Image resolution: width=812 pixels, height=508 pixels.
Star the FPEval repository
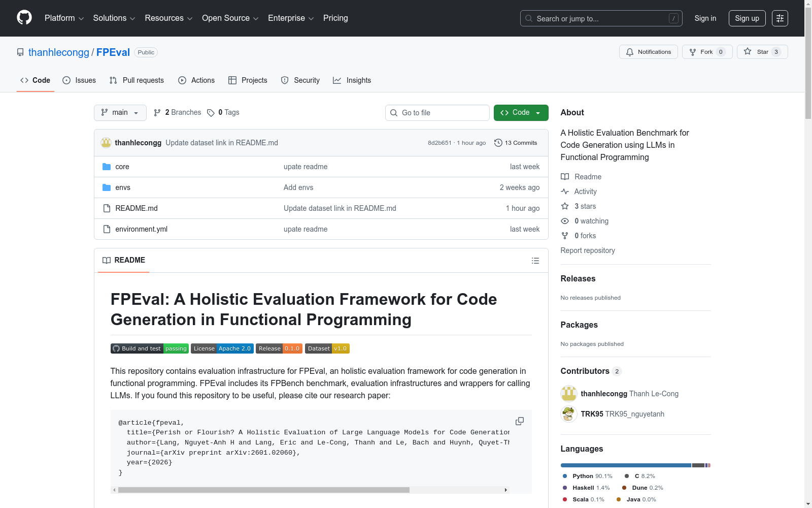click(762, 52)
